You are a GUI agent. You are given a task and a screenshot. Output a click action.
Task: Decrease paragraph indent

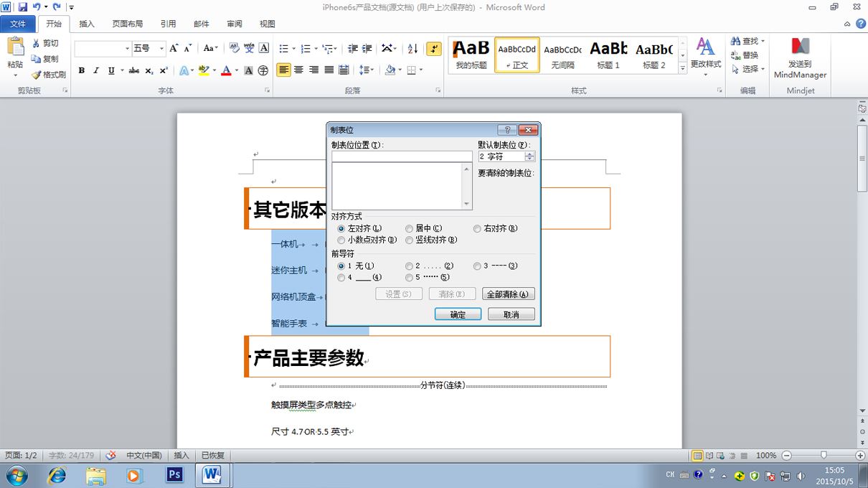coord(352,48)
